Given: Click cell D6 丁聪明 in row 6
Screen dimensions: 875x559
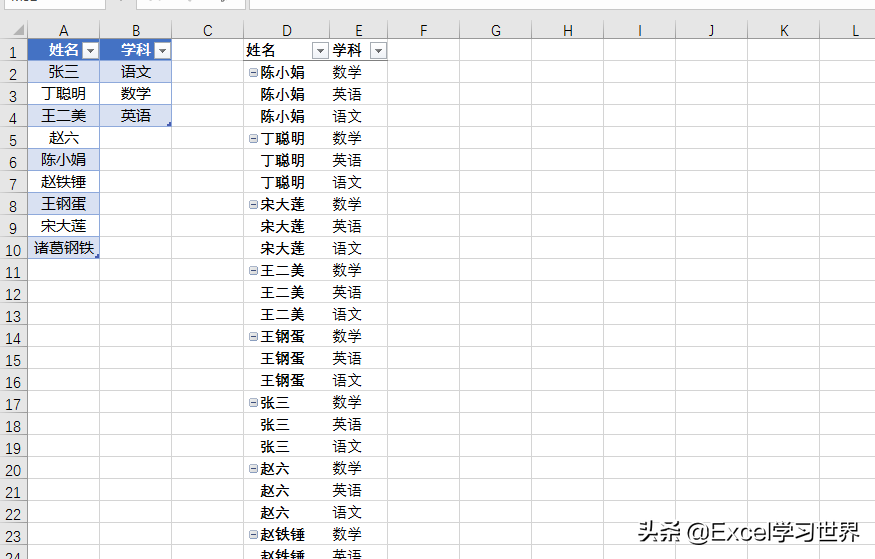Looking at the screenshot, I should tap(286, 160).
